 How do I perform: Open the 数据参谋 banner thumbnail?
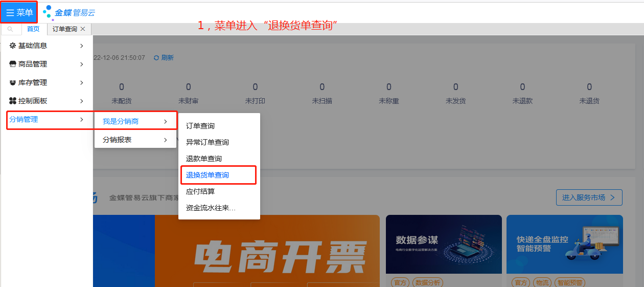444,244
